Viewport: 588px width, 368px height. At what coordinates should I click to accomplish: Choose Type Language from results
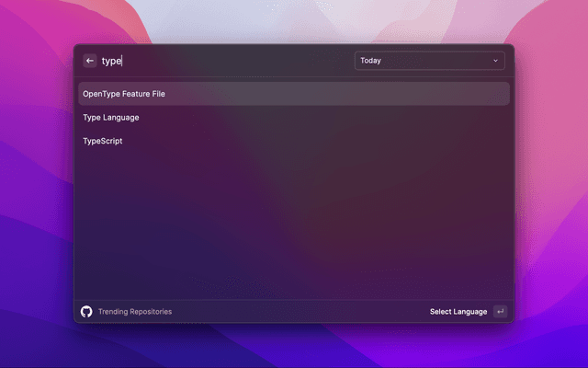pos(111,118)
